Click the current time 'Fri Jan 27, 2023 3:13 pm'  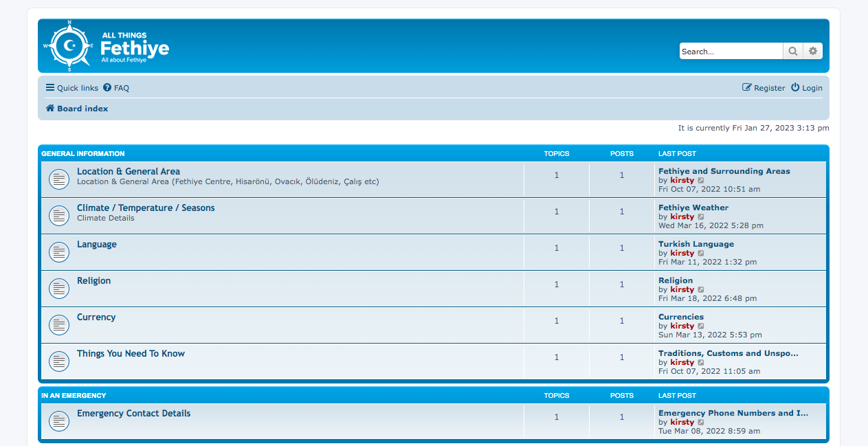point(781,128)
